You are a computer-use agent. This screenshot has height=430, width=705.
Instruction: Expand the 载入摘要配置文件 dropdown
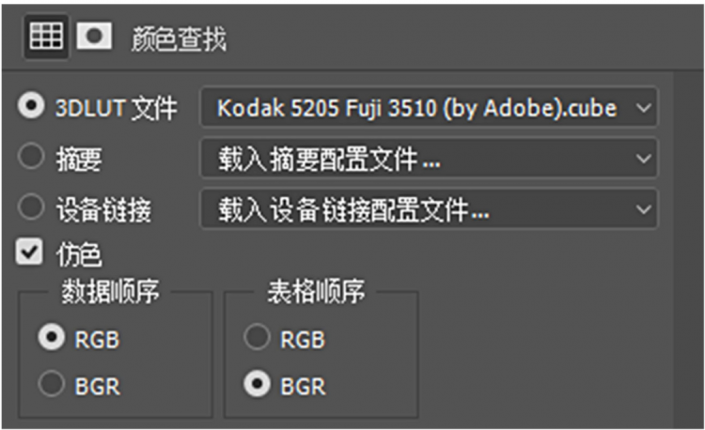coord(429,158)
